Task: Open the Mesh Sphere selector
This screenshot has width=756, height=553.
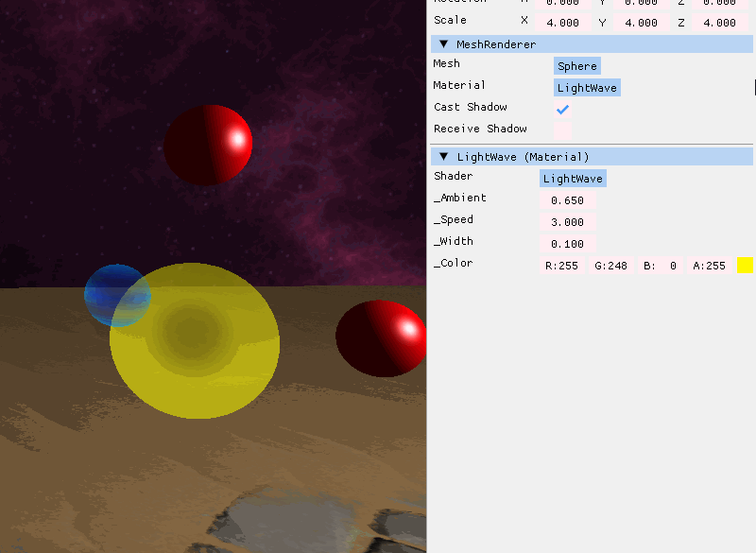Action: [x=577, y=66]
